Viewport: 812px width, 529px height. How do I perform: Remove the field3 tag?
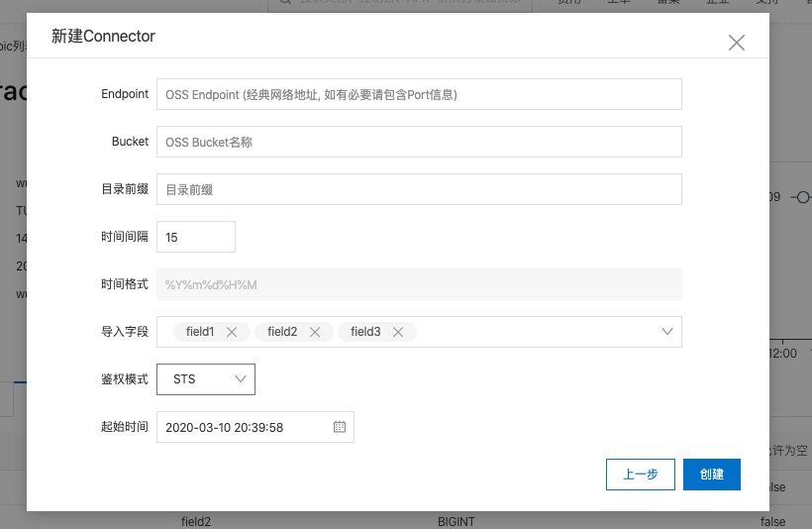pyautogui.click(x=398, y=332)
